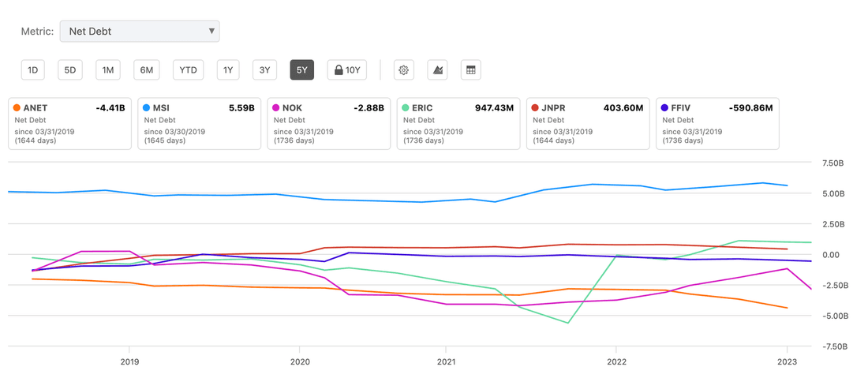Viewport: 868px width, 378px height.
Task: Click the 2020 x-axis label
Action: 300,362
